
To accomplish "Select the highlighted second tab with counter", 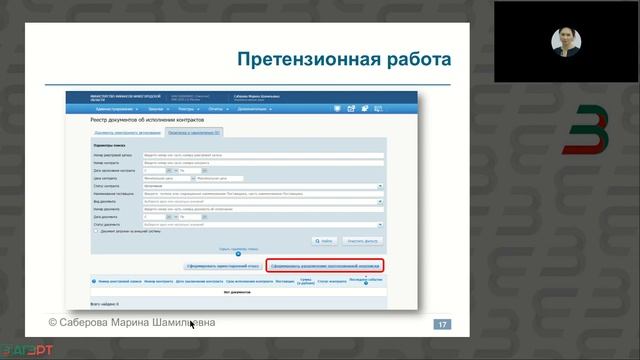I will (x=194, y=133).
